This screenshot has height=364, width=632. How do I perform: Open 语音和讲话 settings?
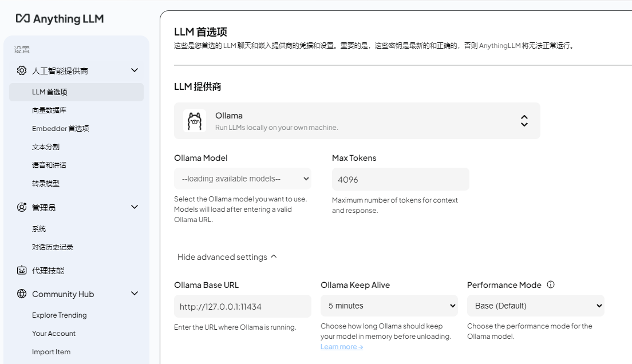pos(49,165)
